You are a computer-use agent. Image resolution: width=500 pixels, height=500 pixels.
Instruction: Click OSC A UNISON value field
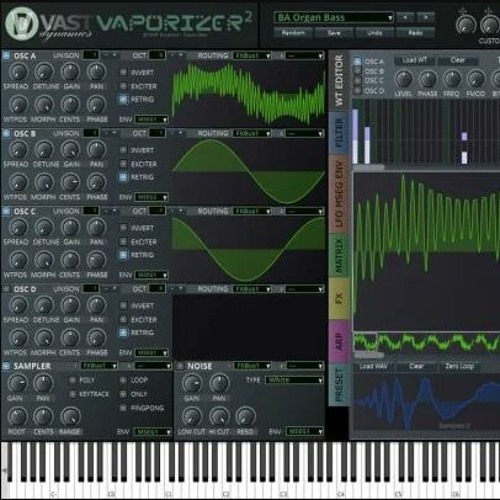coord(91,55)
